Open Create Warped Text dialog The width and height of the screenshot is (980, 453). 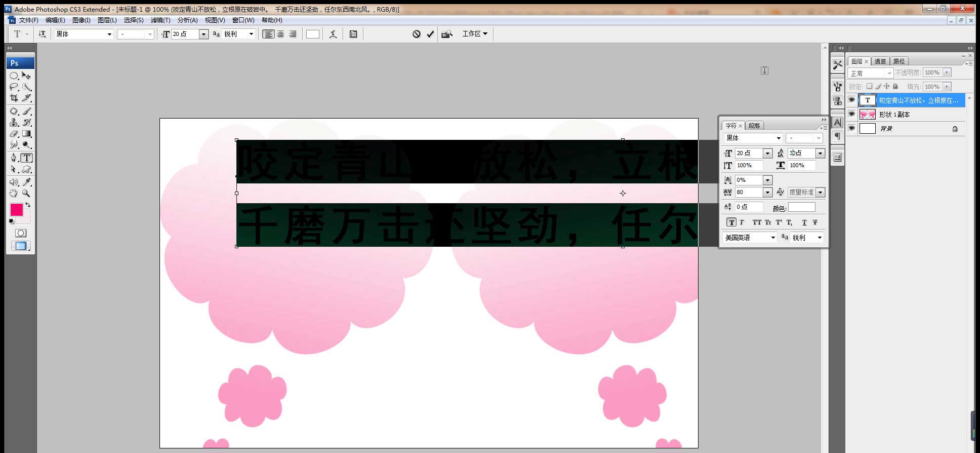tap(333, 34)
